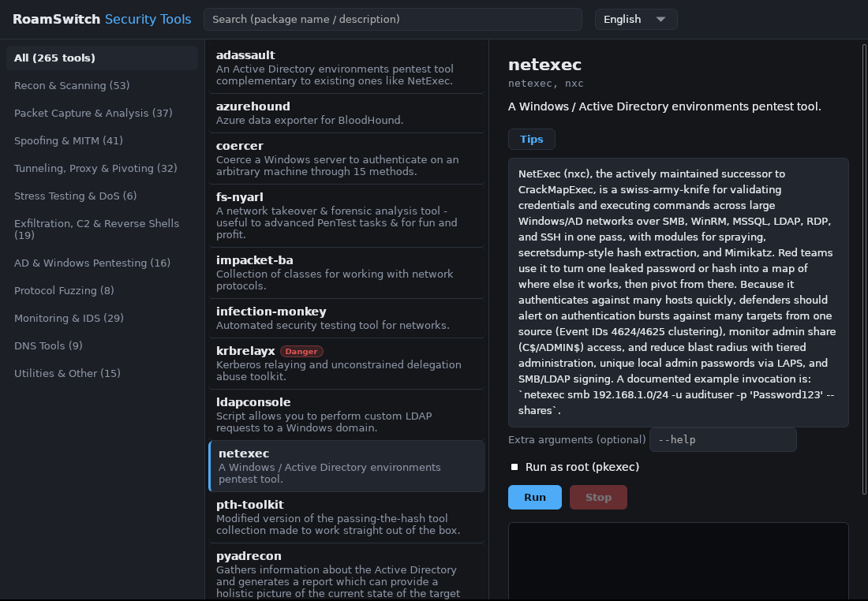Select the pyadrecon tool entry

tap(346, 573)
